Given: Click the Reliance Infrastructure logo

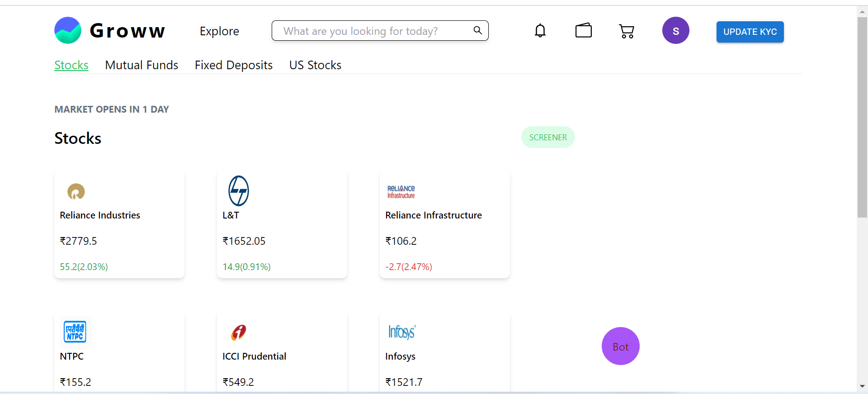Looking at the screenshot, I should (x=401, y=191).
